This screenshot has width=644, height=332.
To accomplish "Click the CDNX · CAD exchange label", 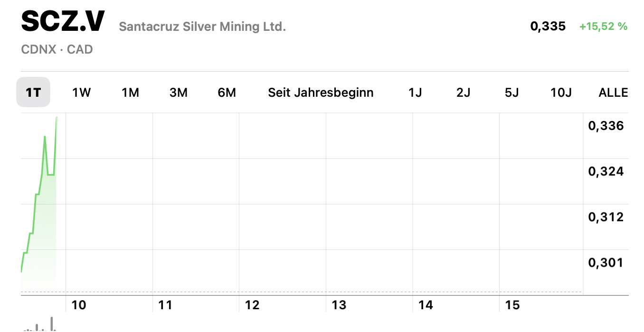I will (x=57, y=49).
